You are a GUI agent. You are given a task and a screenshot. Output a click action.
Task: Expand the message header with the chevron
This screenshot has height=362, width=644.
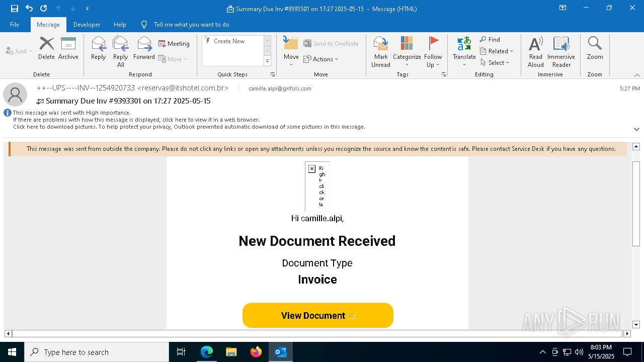636,129
